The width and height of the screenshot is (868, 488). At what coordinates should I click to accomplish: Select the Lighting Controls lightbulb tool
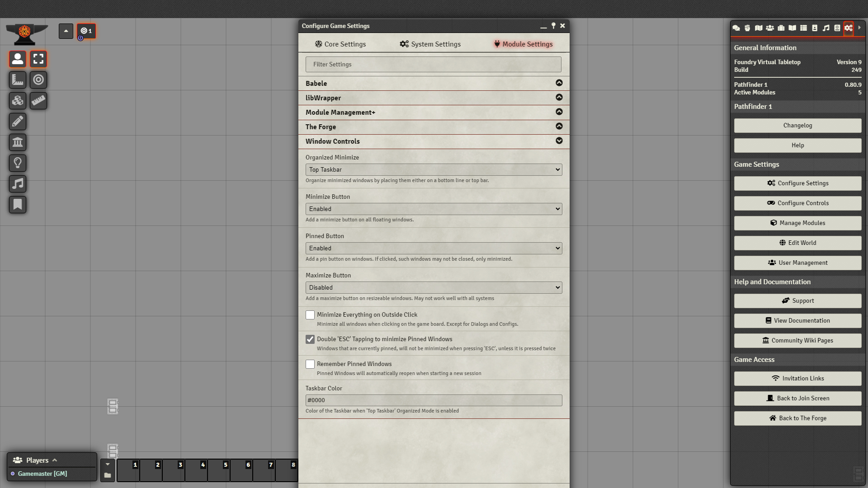18,163
